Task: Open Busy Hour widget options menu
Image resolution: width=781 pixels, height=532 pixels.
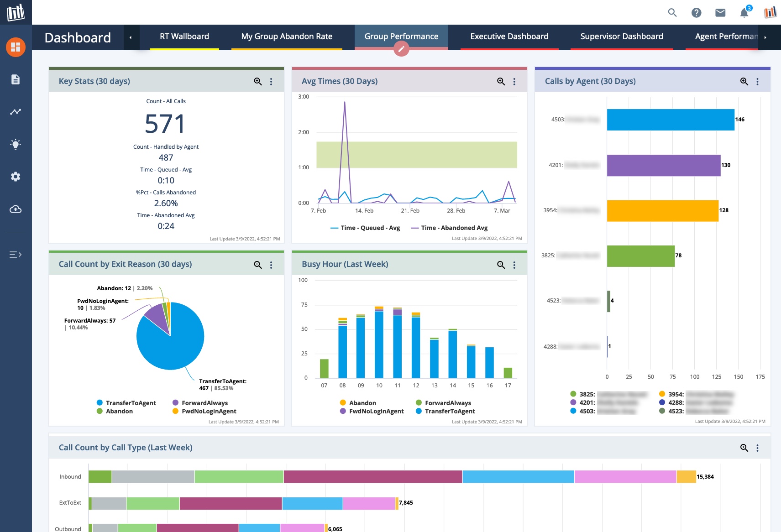Action: (514, 265)
